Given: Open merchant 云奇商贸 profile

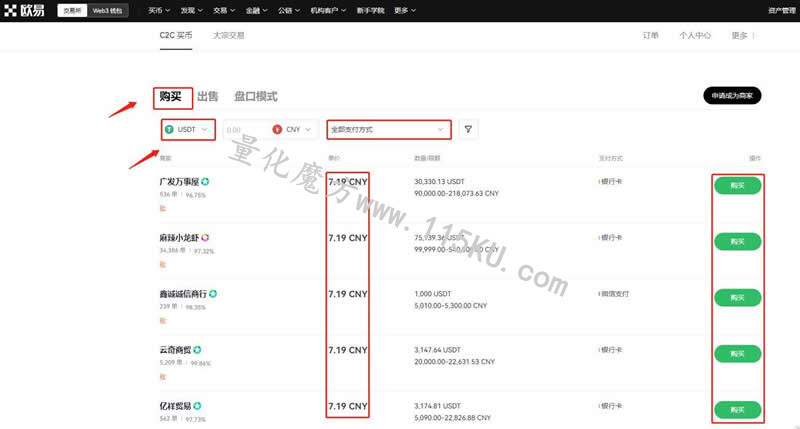Looking at the screenshot, I should click(176, 350).
